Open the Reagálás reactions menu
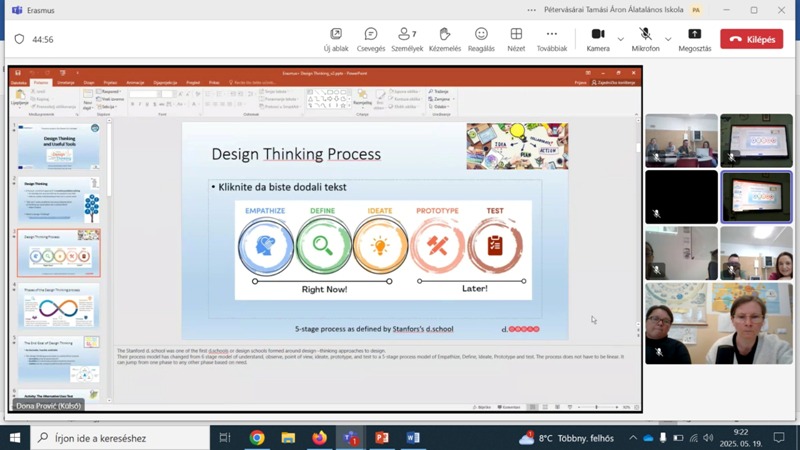Screen dimensions: 800x450 click(481, 39)
